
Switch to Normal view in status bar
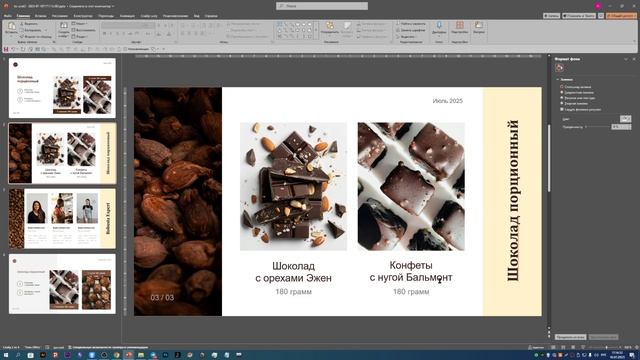pyautogui.click(x=553, y=347)
